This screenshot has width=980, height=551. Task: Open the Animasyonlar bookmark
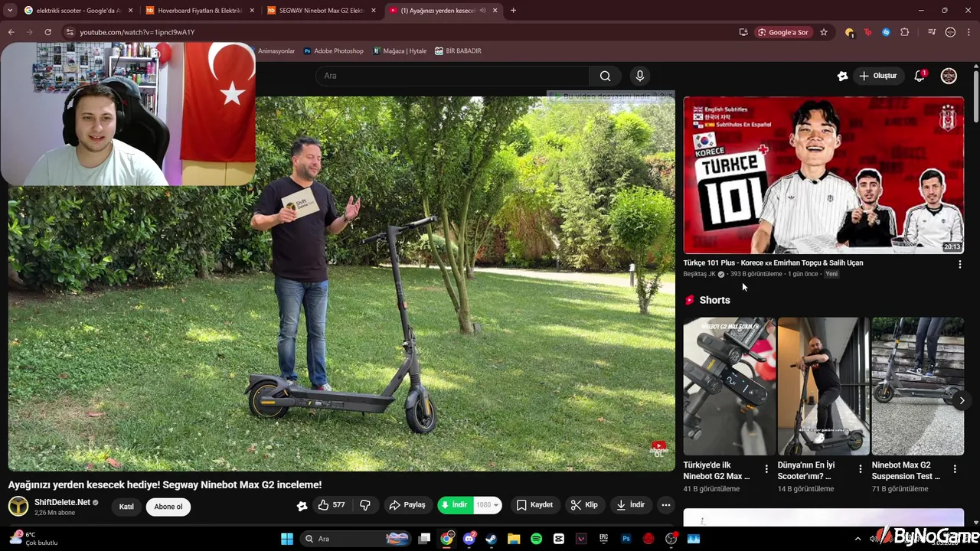click(276, 51)
